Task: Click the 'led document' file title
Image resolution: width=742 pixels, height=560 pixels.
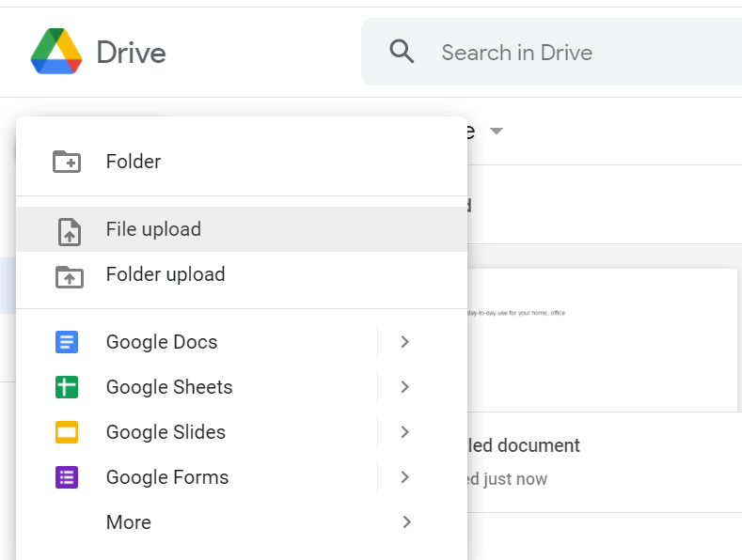Action: click(524, 445)
